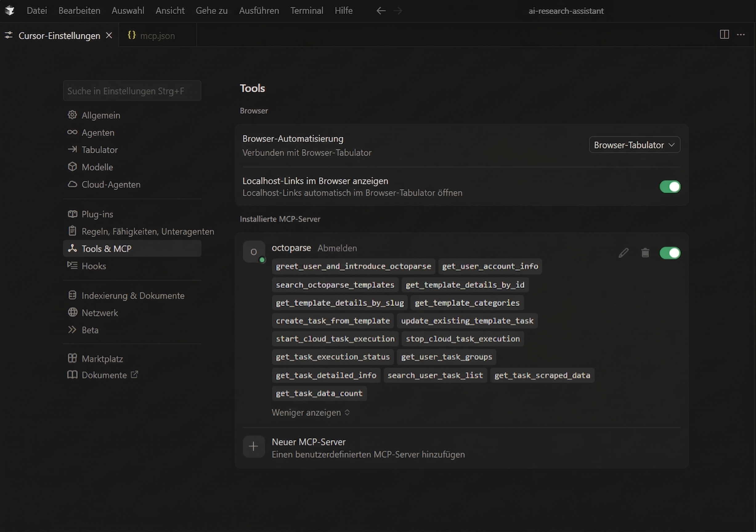
Task: Click the settings search field
Action: click(x=132, y=91)
